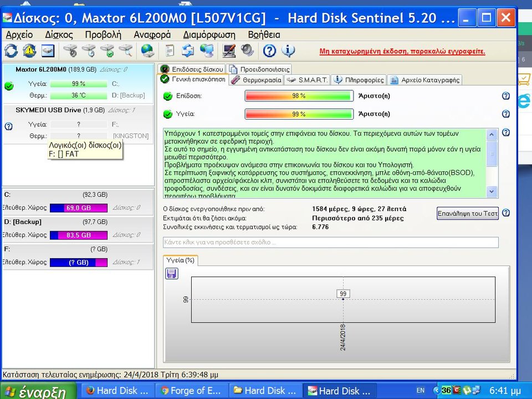Open the Αρχείο menu
The height and width of the screenshot is (399, 532).
19,34
